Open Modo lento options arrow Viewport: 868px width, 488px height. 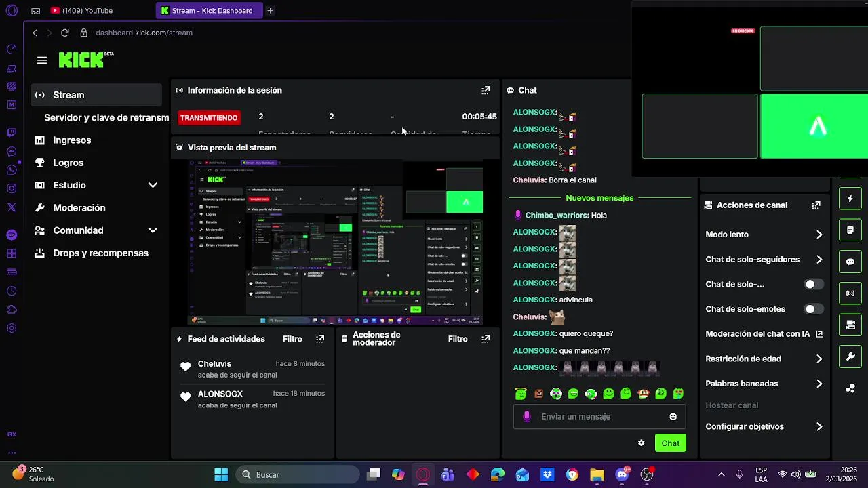pyautogui.click(x=819, y=235)
